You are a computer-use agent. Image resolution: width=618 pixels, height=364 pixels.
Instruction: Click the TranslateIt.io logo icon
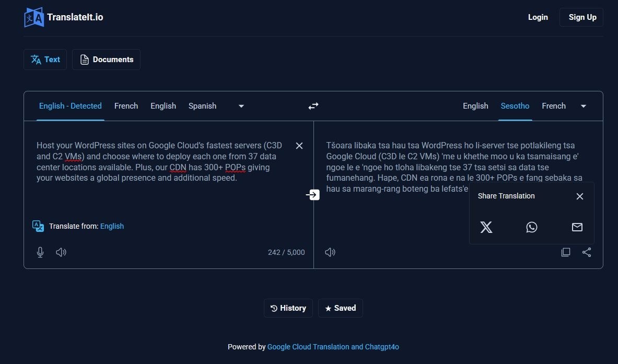click(34, 17)
